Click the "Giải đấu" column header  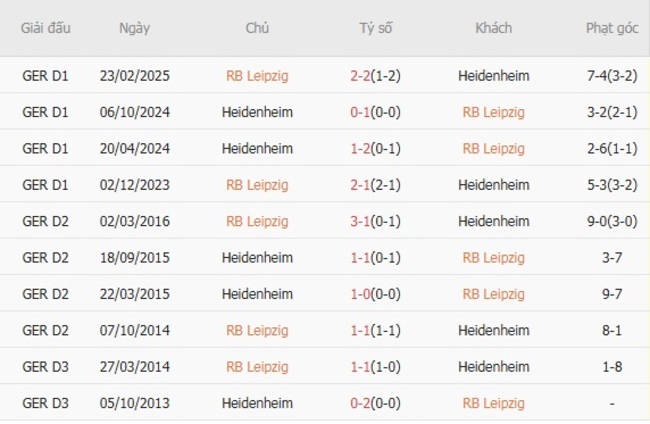[x=45, y=28]
